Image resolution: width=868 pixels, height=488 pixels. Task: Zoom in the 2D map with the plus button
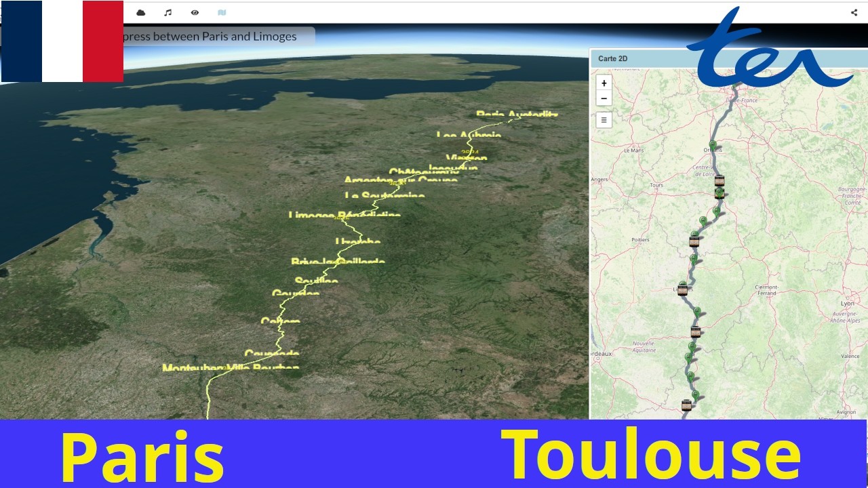(604, 83)
